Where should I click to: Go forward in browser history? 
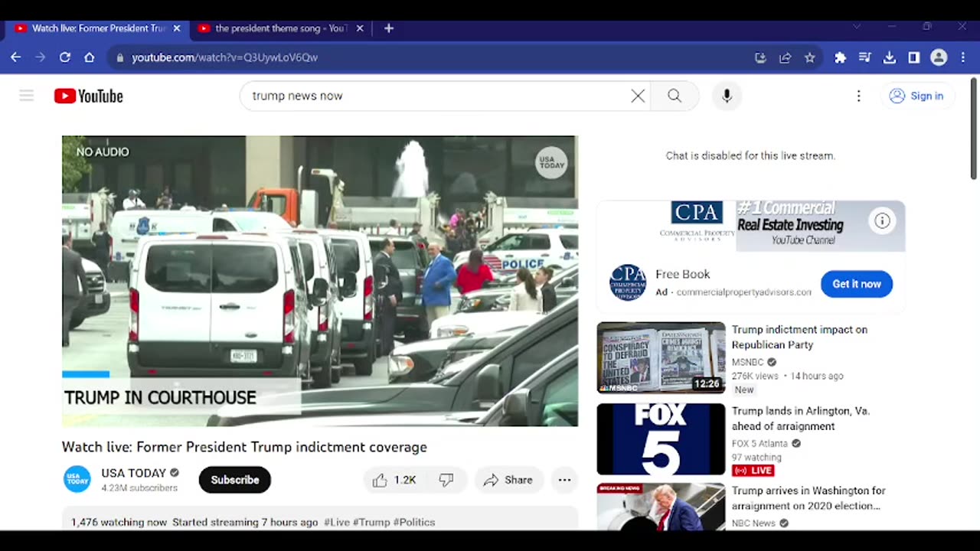(x=41, y=57)
